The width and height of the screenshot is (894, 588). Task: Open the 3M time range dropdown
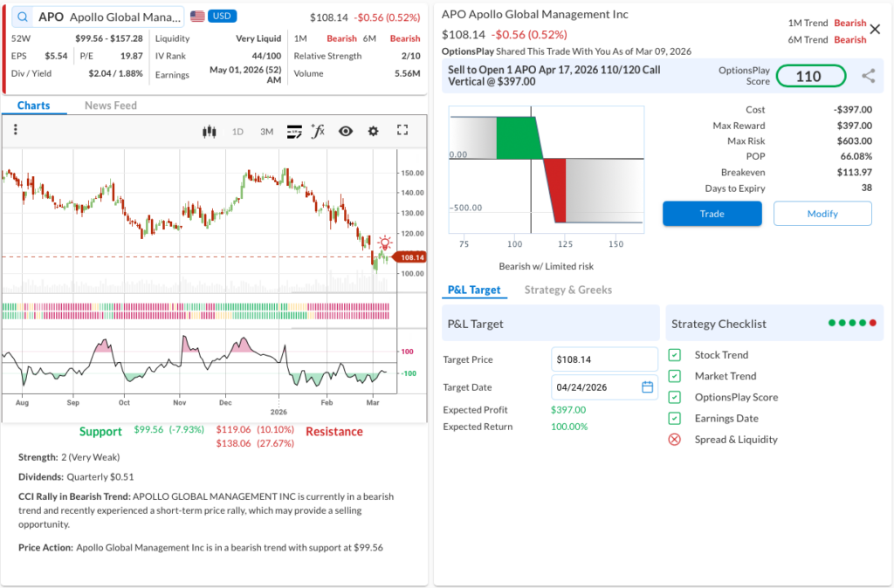coord(266,132)
